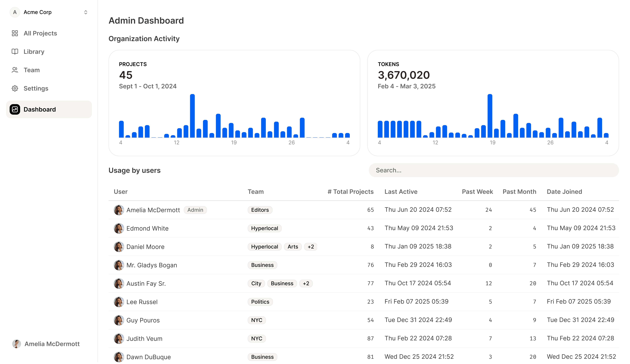Click the Library book icon
This screenshot has width=630, height=364.
pos(15,52)
